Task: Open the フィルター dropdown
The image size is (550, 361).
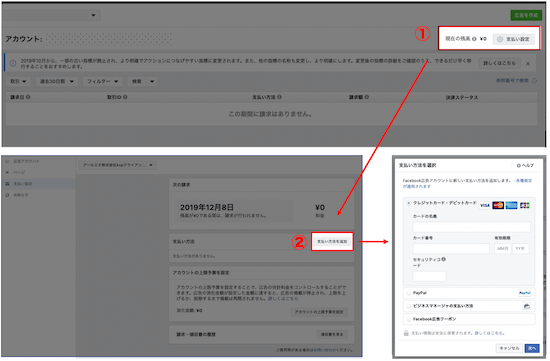Action: [x=103, y=81]
